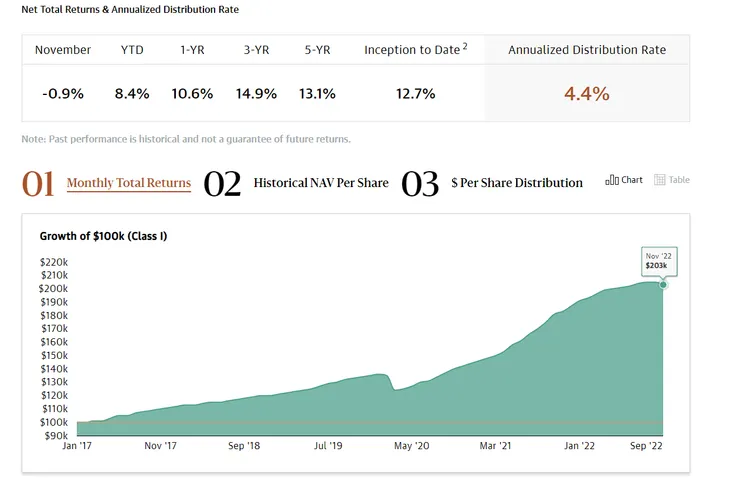Select the Chart view label
Image resolution: width=740 pixels, height=479 pixels.
point(632,180)
